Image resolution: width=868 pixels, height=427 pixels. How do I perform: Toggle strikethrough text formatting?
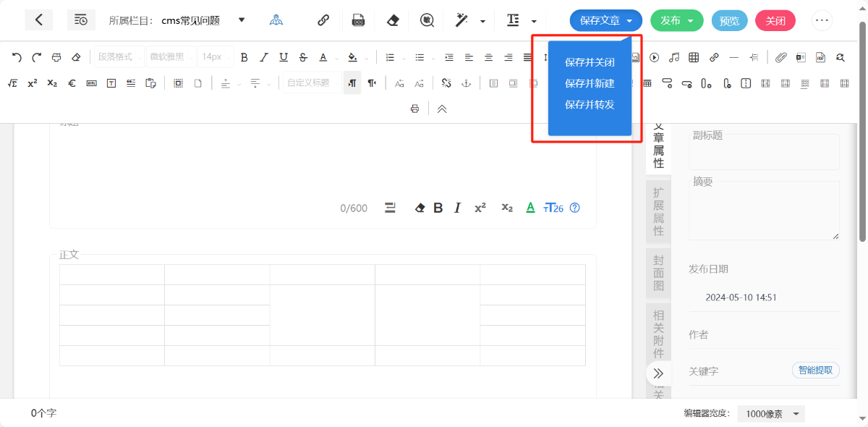tap(303, 57)
